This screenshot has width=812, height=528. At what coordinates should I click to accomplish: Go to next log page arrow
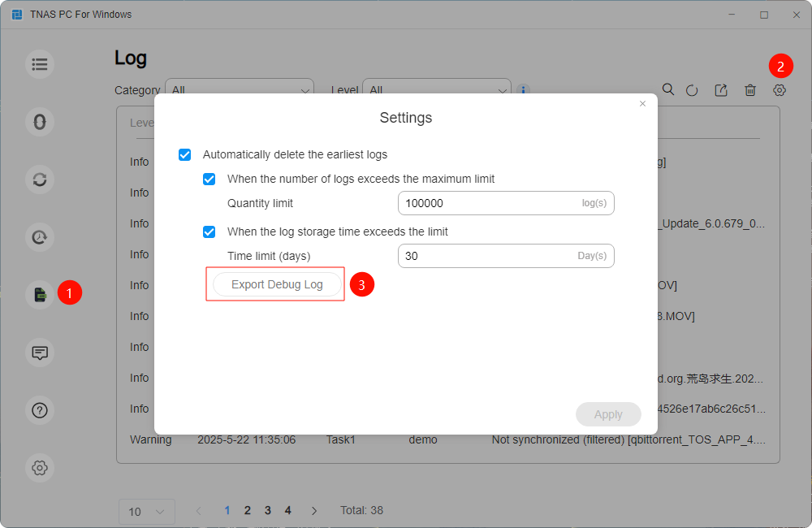pyautogui.click(x=313, y=511)
